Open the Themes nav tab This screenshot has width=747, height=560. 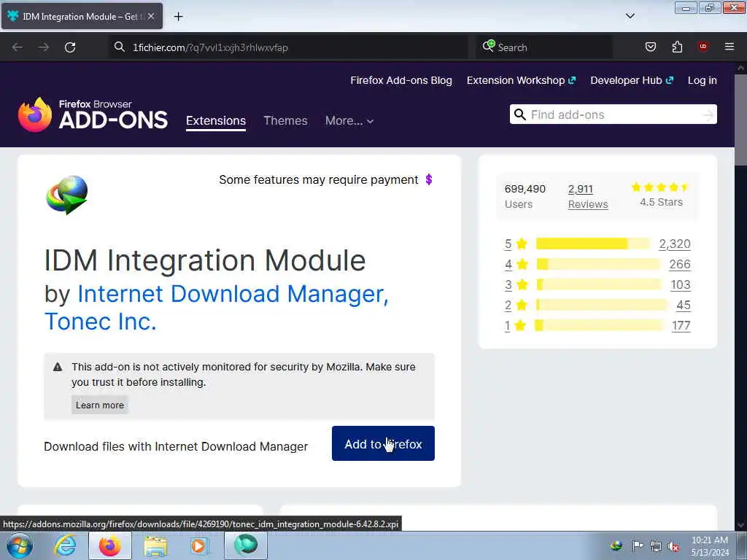285,121
